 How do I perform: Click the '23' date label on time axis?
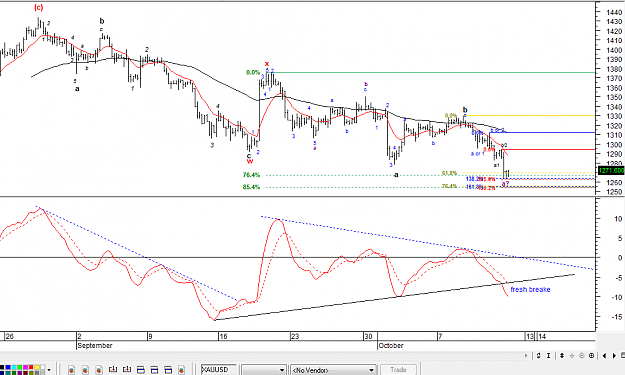[x=295, y=336]
